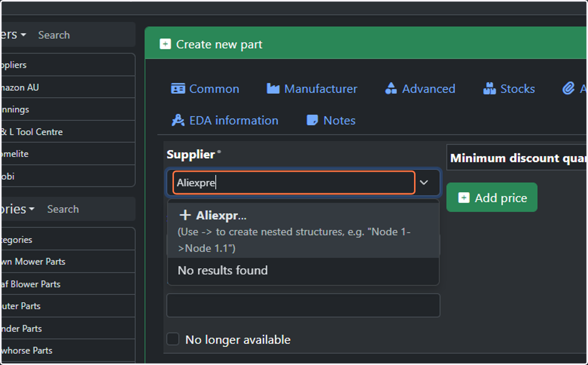
Task: Click the plus icon in Add price
Action: tap(464, 198)
